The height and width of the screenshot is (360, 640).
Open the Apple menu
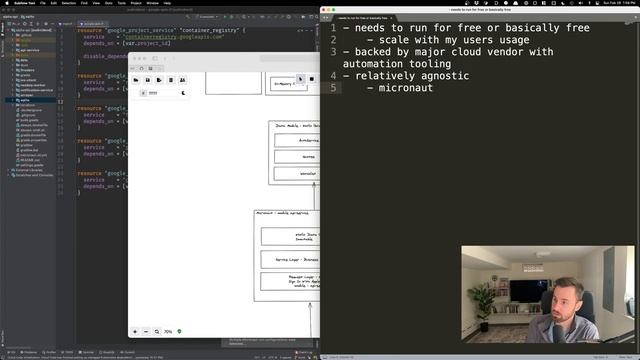[7, 3]
